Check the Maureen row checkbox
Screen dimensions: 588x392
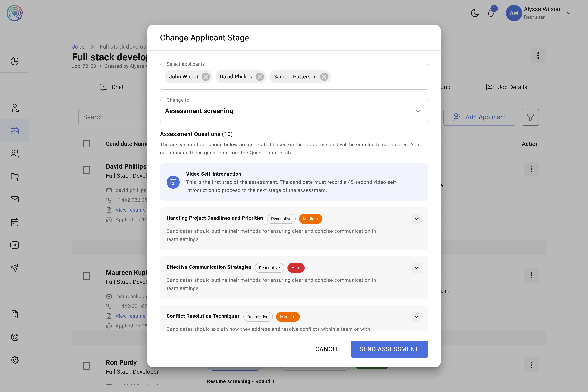coord(86,276)
